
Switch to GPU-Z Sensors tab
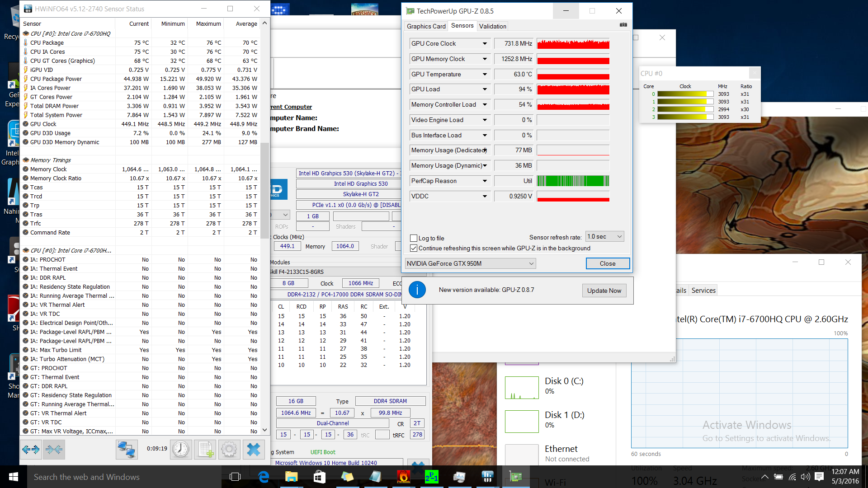[x=462, y=26]
